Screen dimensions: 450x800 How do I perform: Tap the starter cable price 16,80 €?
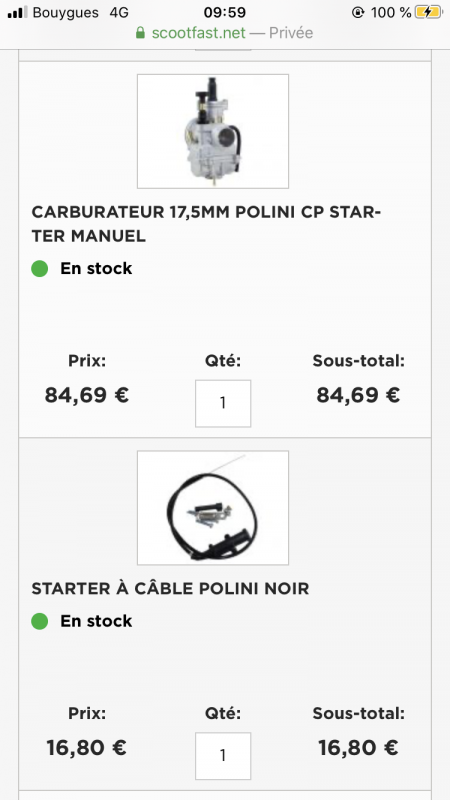pyautogui.click(x=87, y=748)
